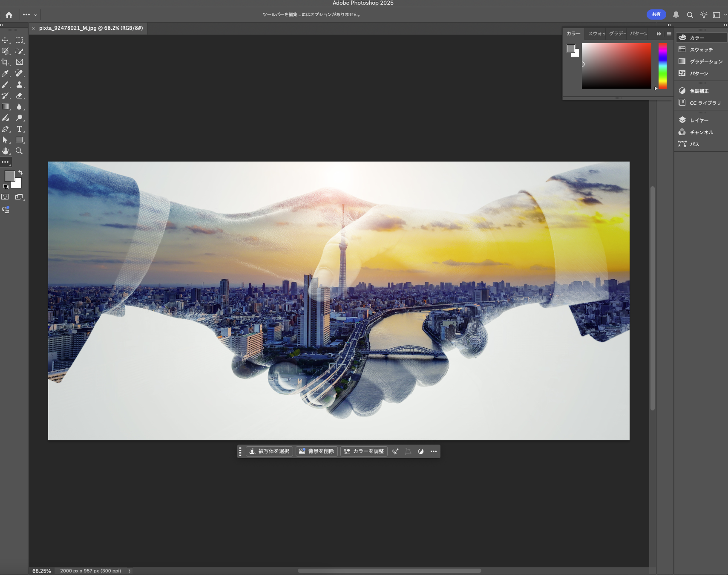728x575 pixels.
Task: Open the レイヤー panel
Action: click(699, 120)
